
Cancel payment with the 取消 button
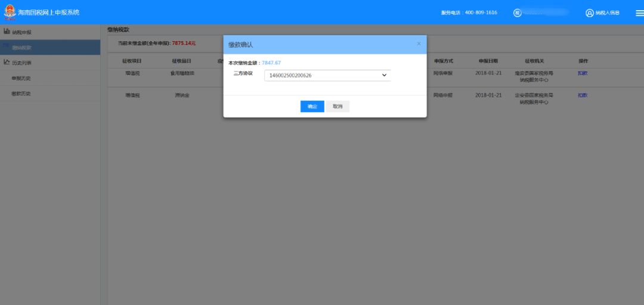tap(338, 106)
